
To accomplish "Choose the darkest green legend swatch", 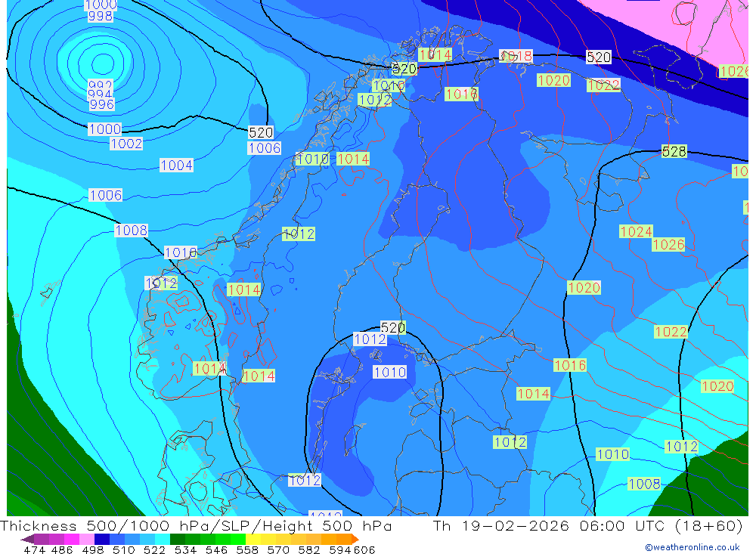I will [178, 539].
